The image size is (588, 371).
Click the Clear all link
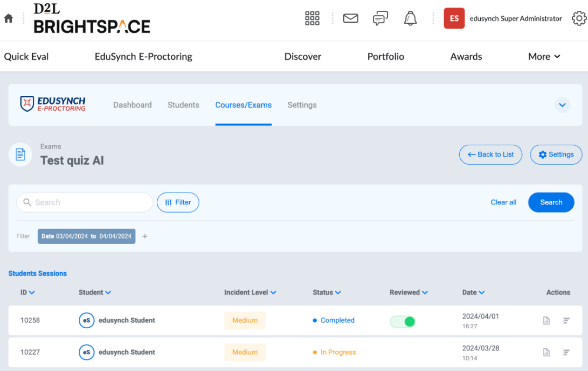tap(503, 202)
